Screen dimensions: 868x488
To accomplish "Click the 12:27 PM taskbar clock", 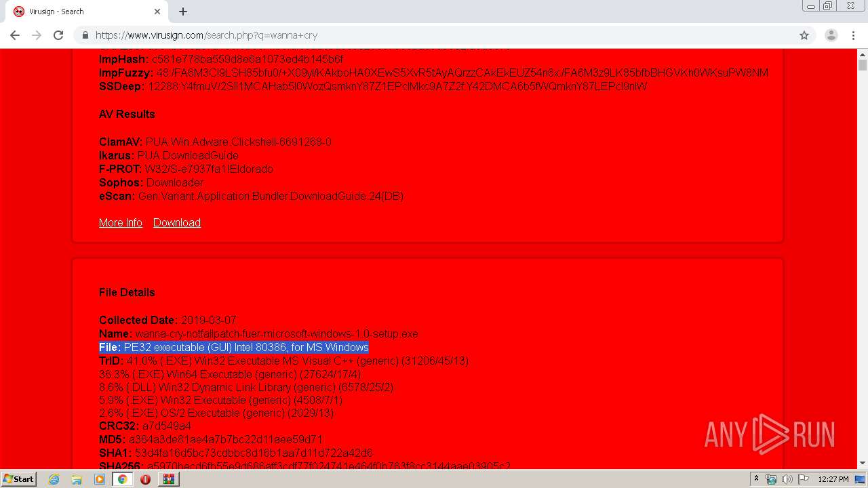I will point(833,479).
